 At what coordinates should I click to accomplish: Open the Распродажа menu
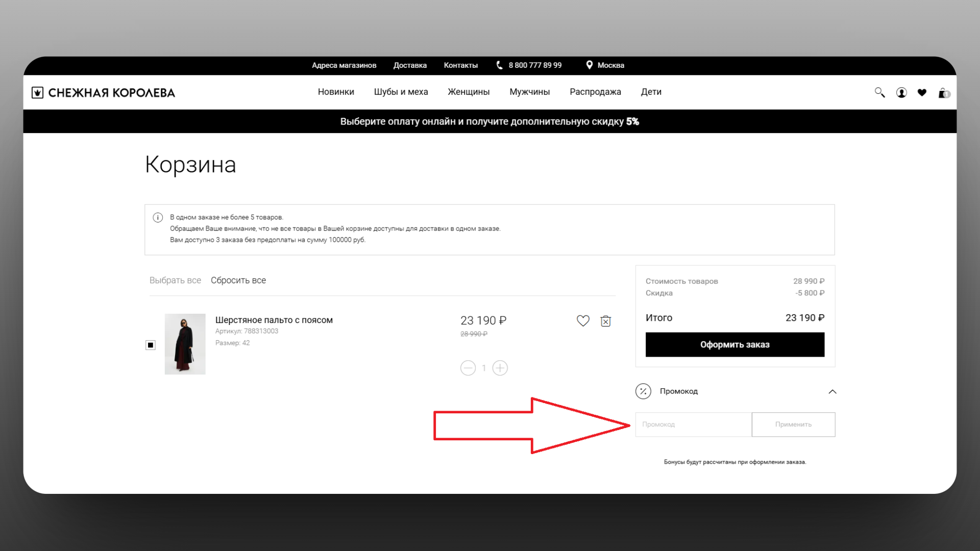point(595,92)
